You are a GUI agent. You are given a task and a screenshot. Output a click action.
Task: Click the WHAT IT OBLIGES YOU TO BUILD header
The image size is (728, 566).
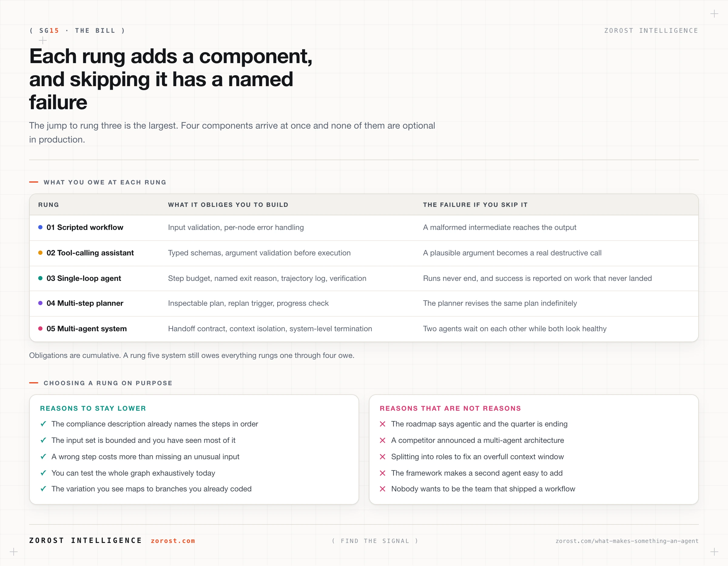pos(228,205)
